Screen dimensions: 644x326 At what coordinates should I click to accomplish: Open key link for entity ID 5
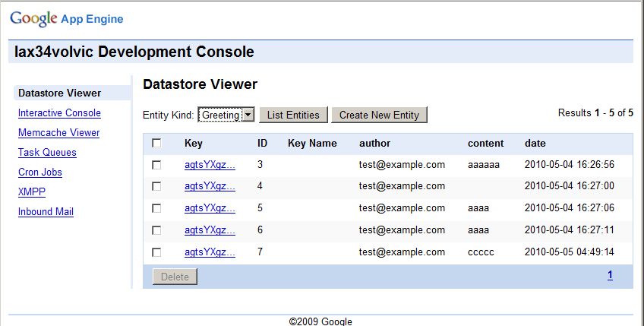pos(210,208)
